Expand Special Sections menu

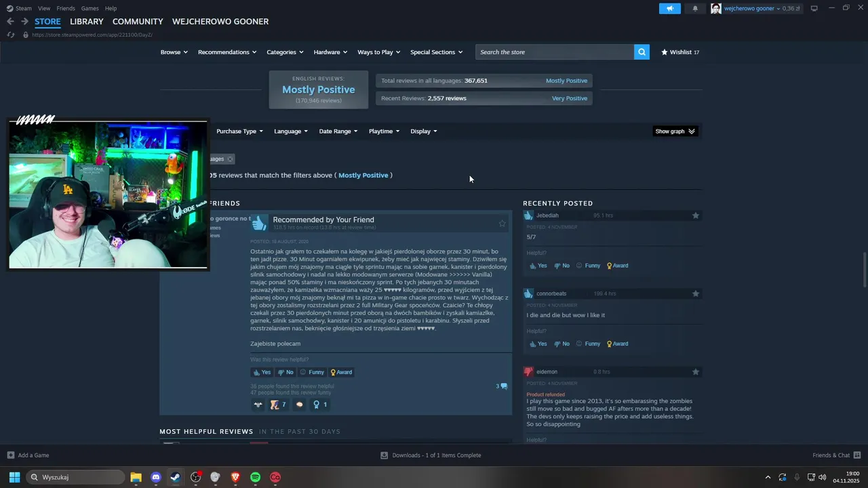436,52
